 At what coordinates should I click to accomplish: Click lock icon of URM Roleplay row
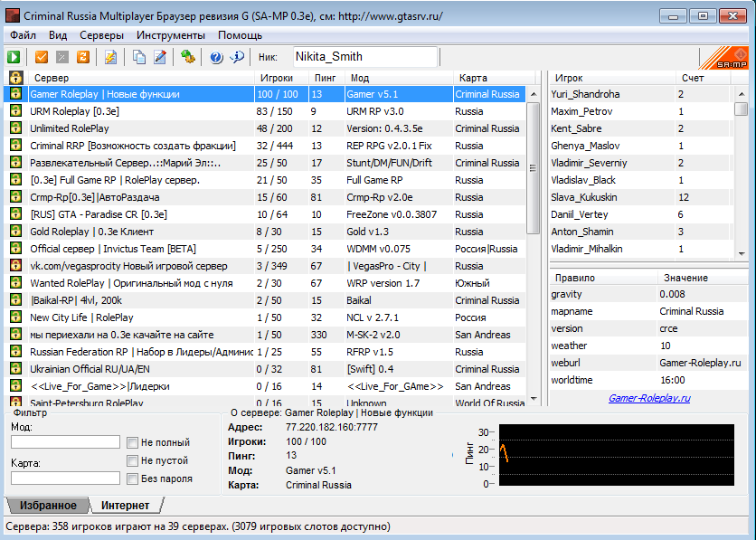16,111
